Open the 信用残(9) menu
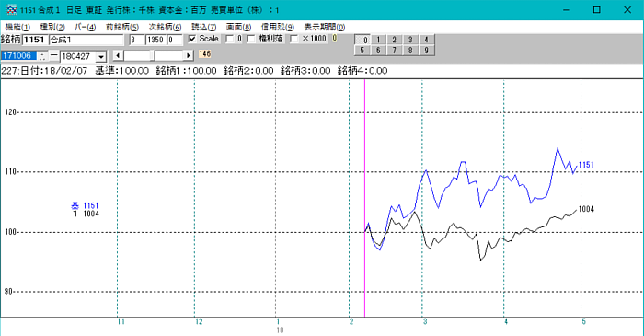 coord(278,27)
